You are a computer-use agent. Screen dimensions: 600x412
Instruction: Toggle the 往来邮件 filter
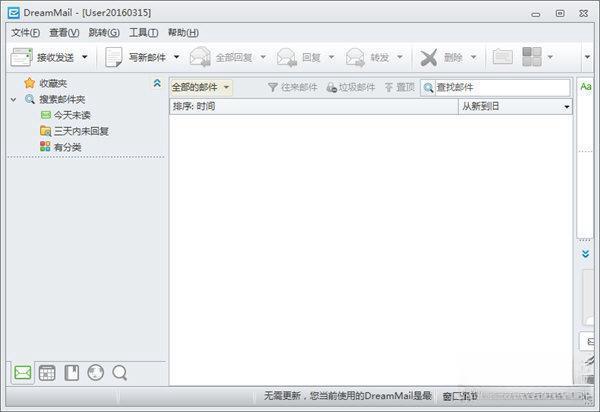(293, 87)
